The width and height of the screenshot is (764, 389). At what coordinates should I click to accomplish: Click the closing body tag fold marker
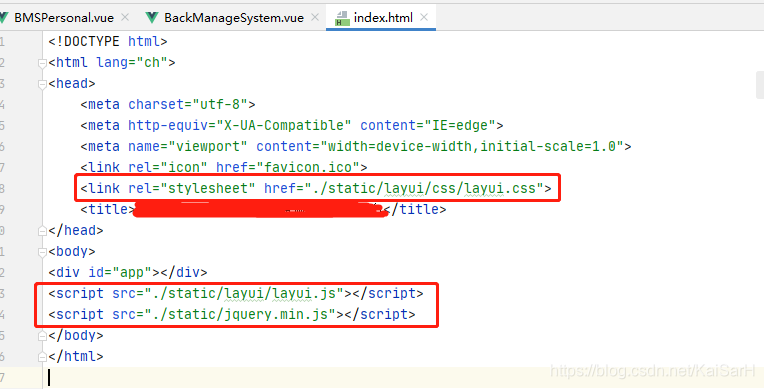(x=42, y=336)
